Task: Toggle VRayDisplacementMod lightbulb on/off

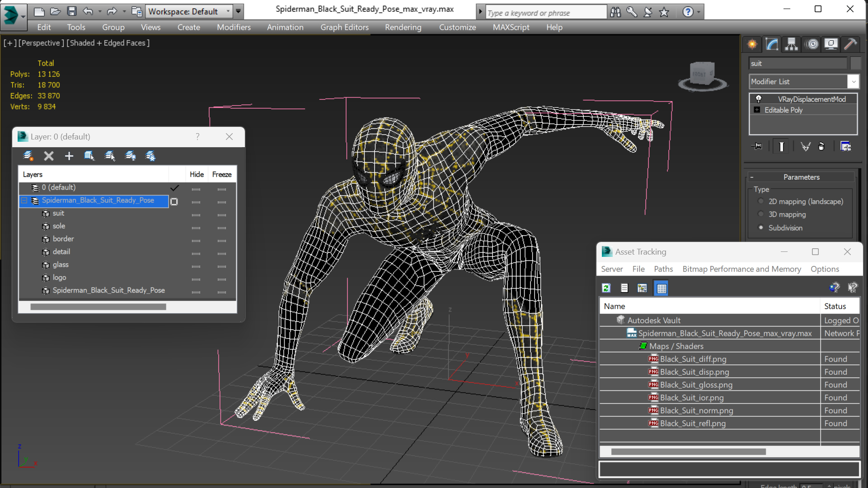Action: (x=759, y=99)
